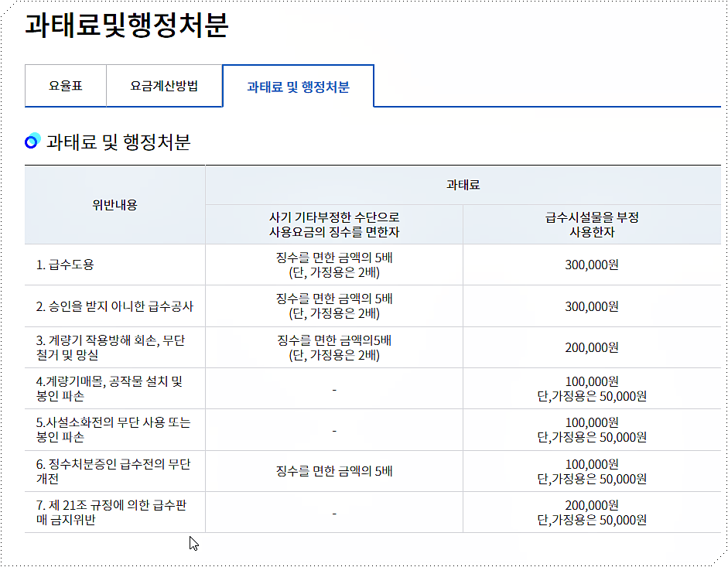Click the 100,000원 fine for 징수처분중인 row
Screen dimensions: 728x567
[x=592, y=464]
